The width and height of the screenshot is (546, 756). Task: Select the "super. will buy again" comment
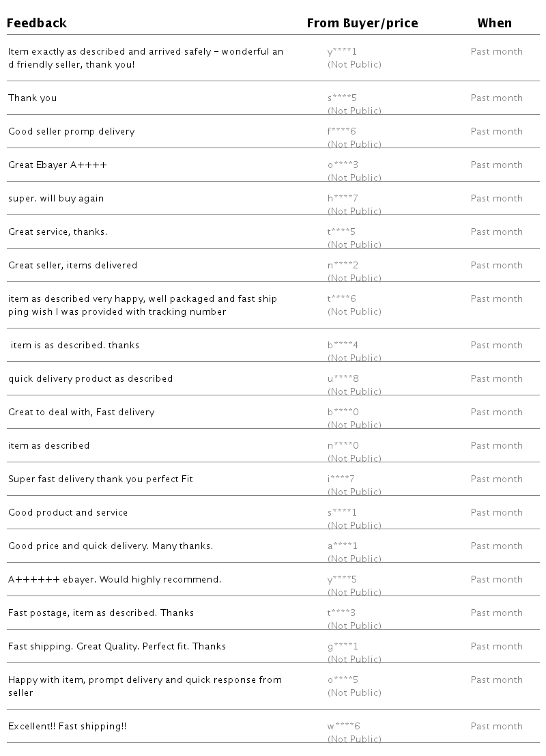(56, 199)
